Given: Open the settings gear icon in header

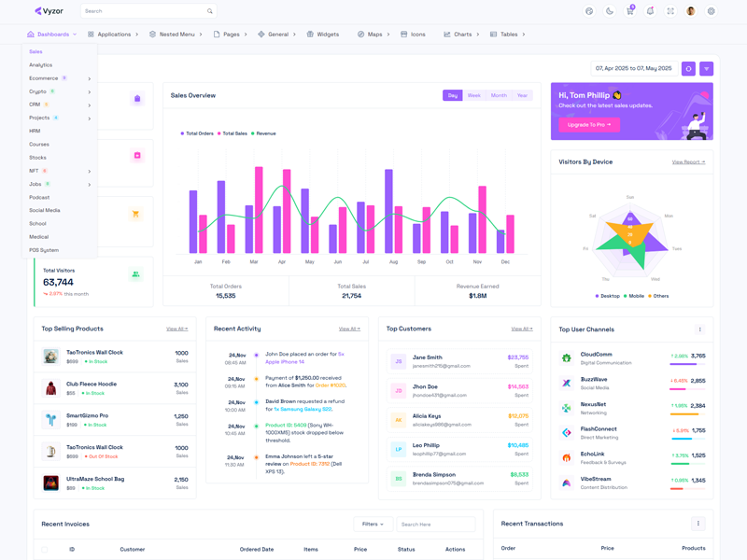Looking at the screenshot, I should pos(711,11).
